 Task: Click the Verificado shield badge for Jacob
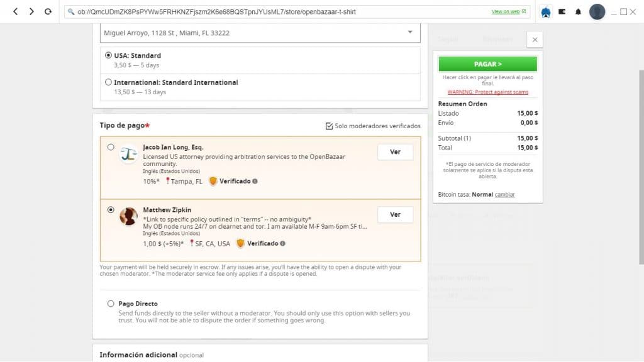[x=213, y=181]
